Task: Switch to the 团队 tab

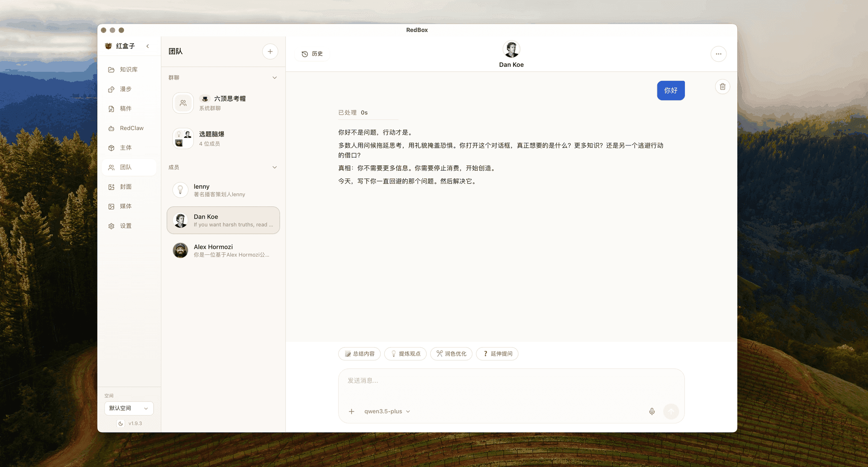Action: (128, 167)
